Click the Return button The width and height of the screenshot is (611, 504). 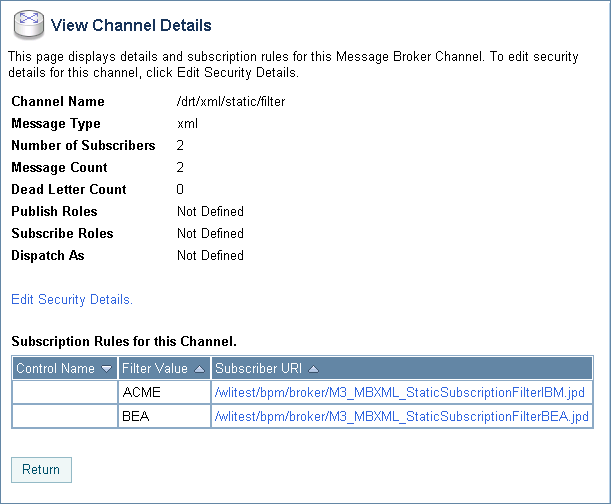tap(41, 470)
